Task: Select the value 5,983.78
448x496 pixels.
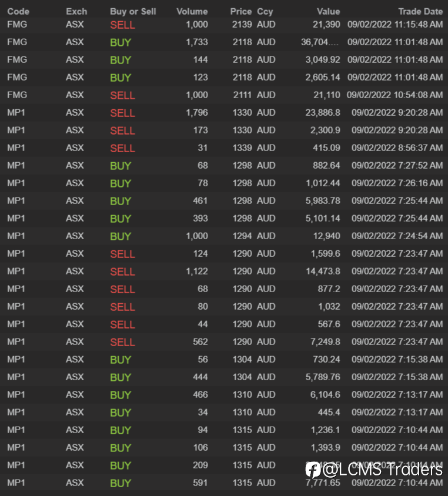Action: [x=323, y=201]
